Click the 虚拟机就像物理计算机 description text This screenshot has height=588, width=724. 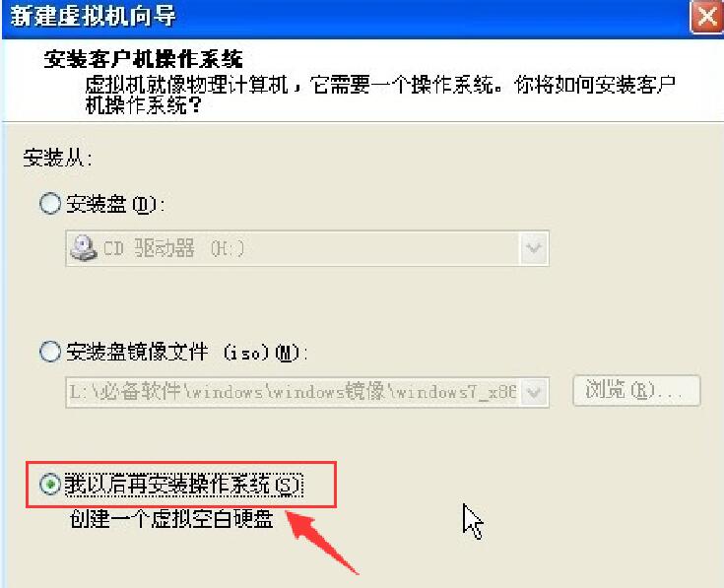tap(380, 84)
